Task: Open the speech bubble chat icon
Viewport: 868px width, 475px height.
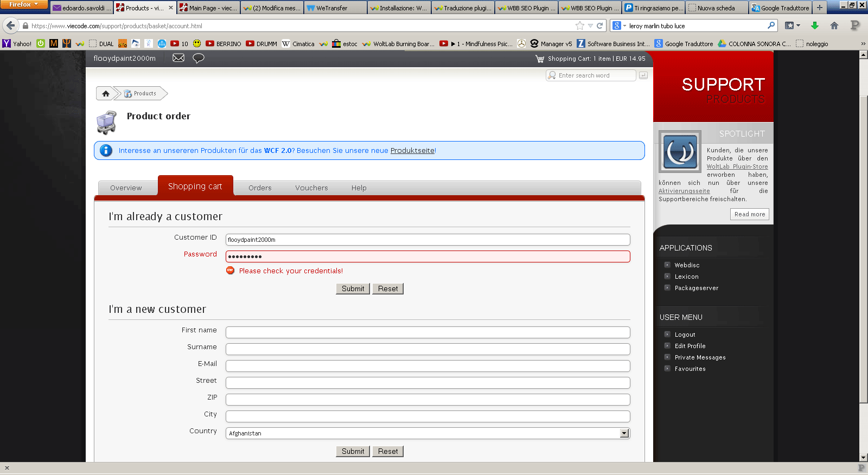Action: [x=199, y=58]
